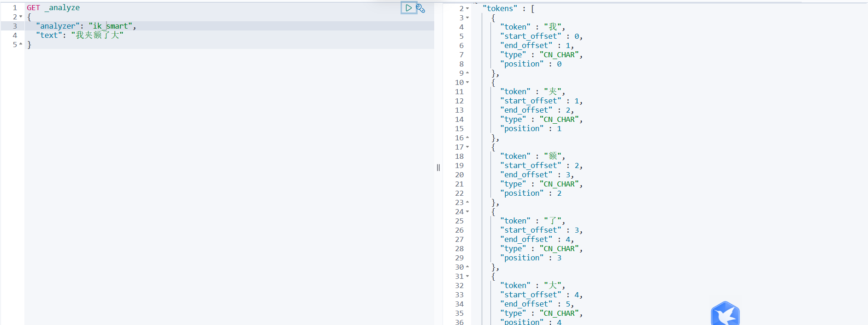868x325 pixels.
Task: Collapse the "tokens" array in the response
Action: pyautogui.click(x=467, y=9)
